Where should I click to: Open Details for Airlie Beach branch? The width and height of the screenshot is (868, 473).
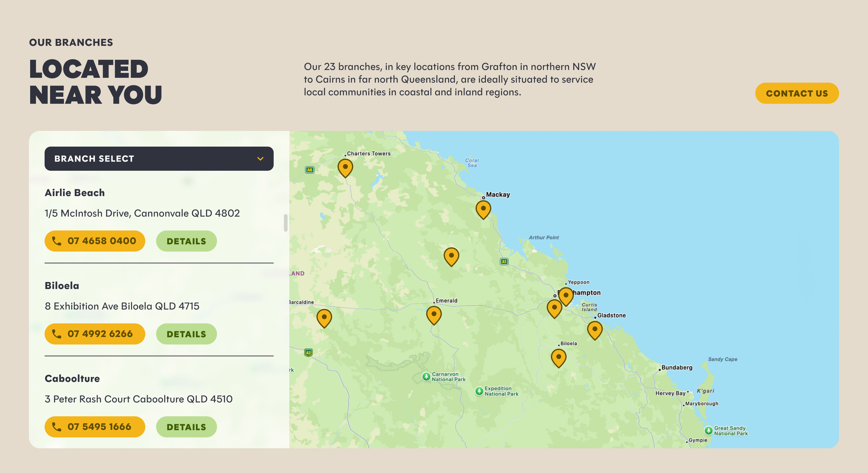(186, 241)
